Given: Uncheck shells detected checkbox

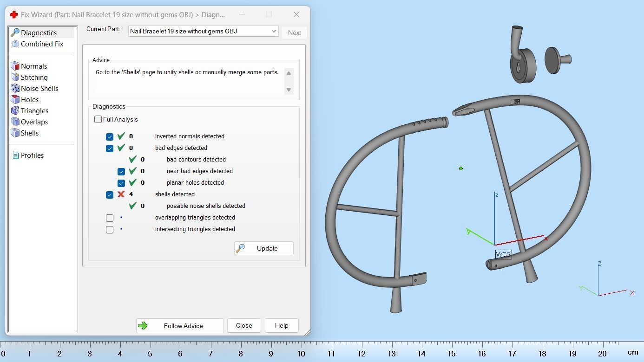Looking at the screenshot, I should [x=110, y=194].
